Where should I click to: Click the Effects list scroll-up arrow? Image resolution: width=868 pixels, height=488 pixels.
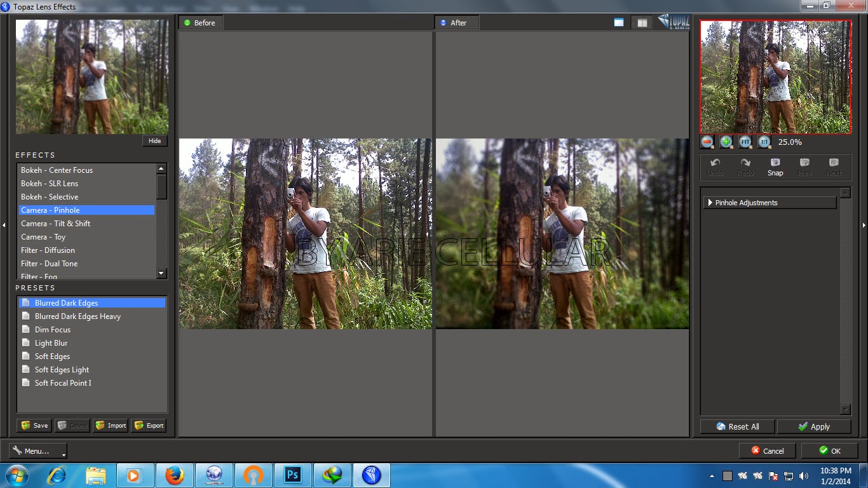161,169
